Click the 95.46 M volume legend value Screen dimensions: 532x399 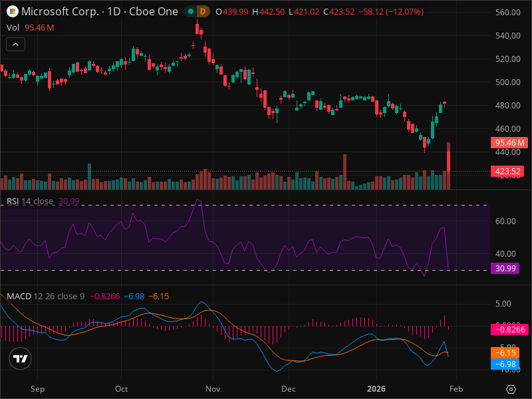(39, 27)
